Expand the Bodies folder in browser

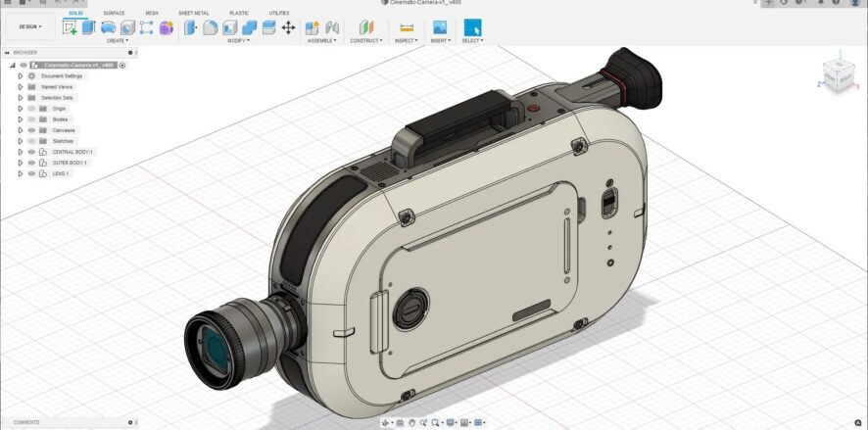[x=20, y=119]
